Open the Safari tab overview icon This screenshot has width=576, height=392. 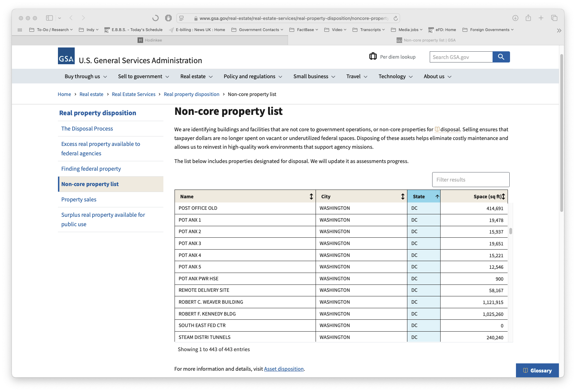[554, 18]
